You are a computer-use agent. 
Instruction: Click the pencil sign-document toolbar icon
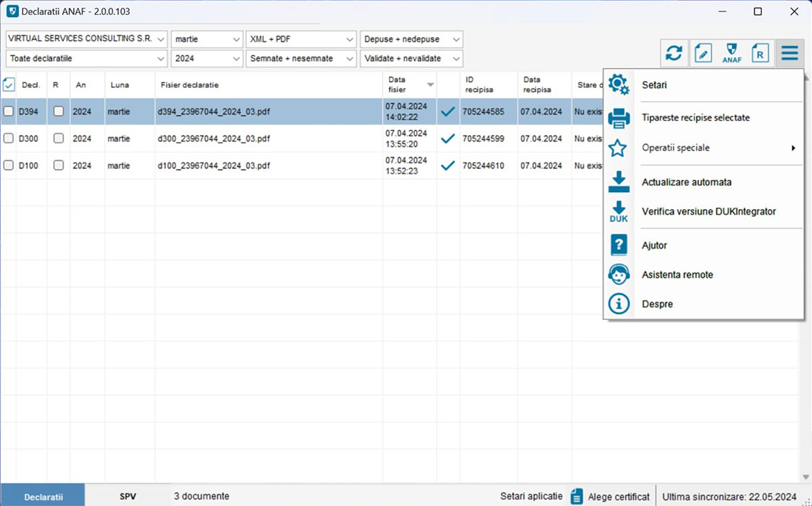point(704,53)
